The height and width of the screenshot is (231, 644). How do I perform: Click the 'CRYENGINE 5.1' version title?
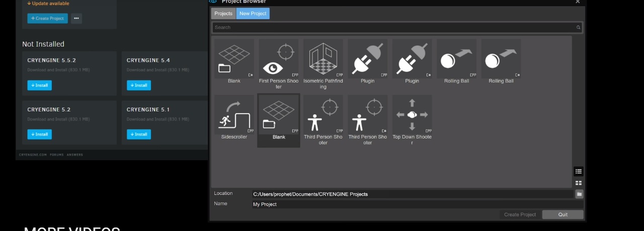(148, 109)
